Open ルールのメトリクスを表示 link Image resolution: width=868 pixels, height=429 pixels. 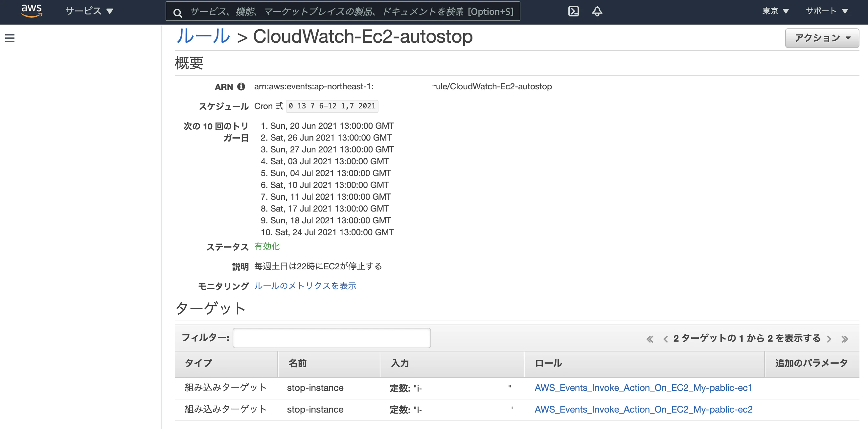[x=305, y=286]
